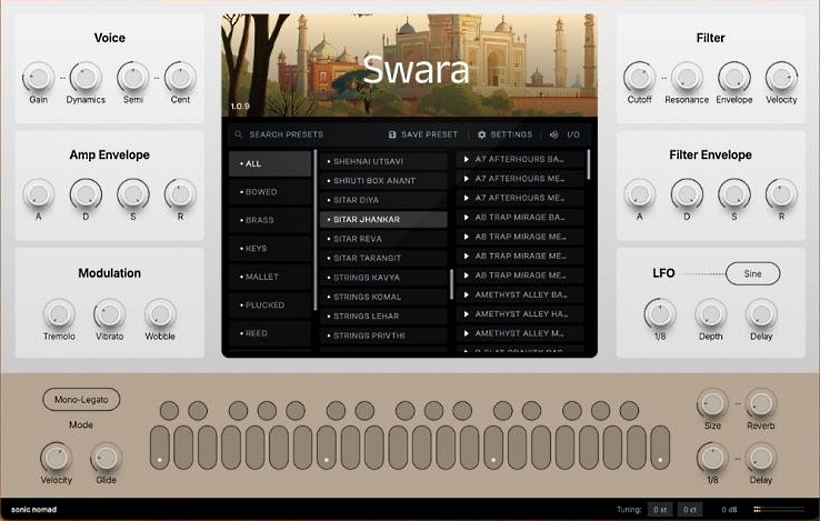Click the delay time 1/8 knob beside Delay
The width and height of the screenshot is (820, 521).
(x=712, y=458)
